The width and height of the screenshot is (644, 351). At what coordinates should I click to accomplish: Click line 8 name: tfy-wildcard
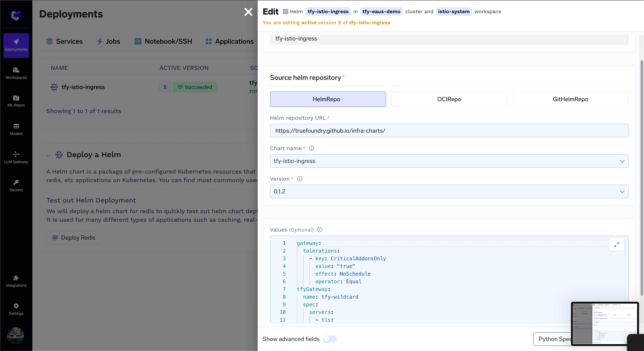[331, 297]
